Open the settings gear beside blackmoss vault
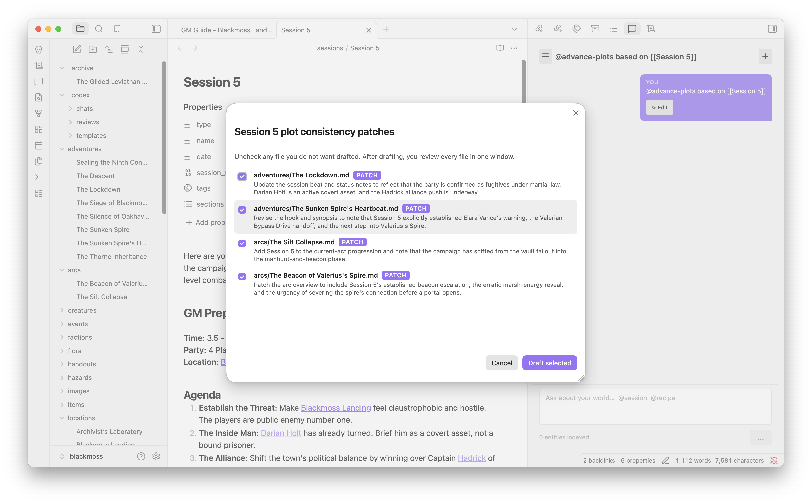This screenshot has width=812, height=504. 156,456
